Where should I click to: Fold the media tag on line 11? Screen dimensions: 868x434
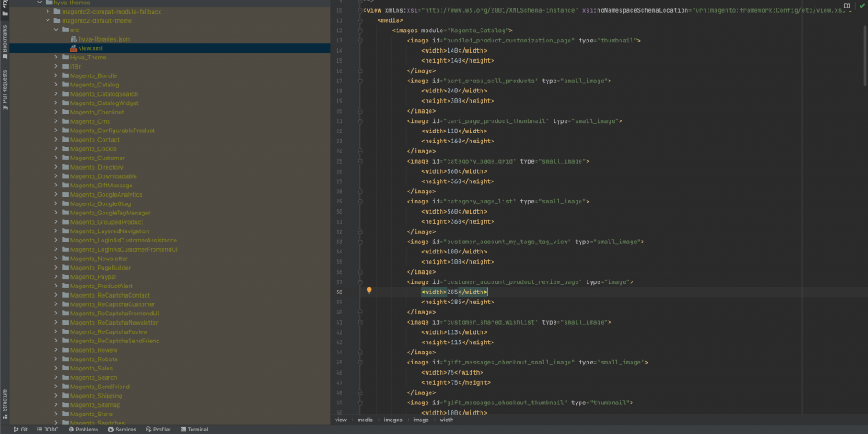point(359,20)
